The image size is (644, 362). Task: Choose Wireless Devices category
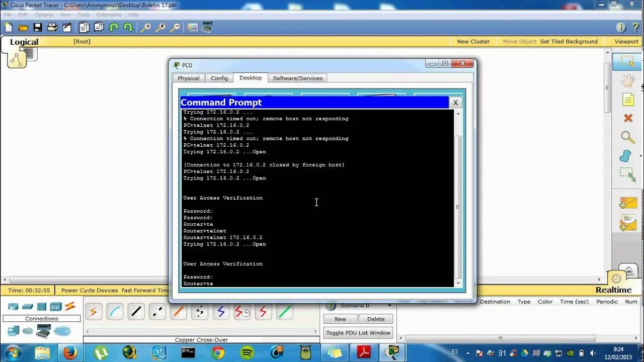(x=55, y=307)
